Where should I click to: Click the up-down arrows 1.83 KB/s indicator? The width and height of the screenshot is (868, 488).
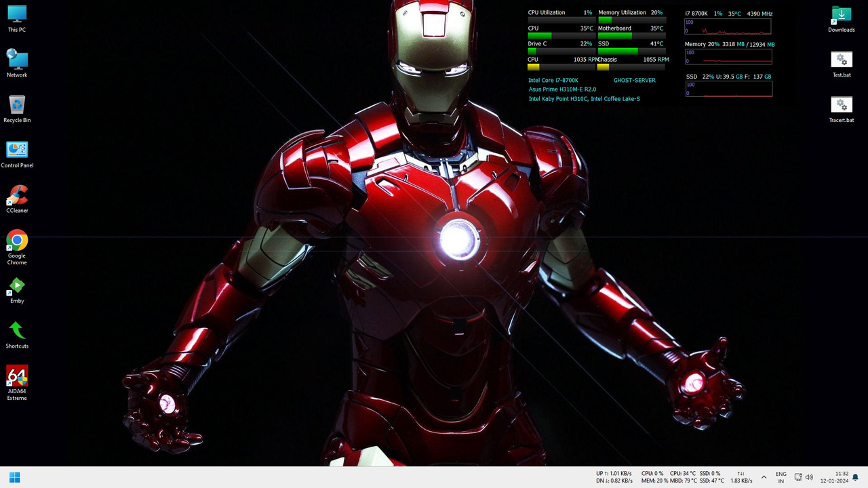coord(741,477)
